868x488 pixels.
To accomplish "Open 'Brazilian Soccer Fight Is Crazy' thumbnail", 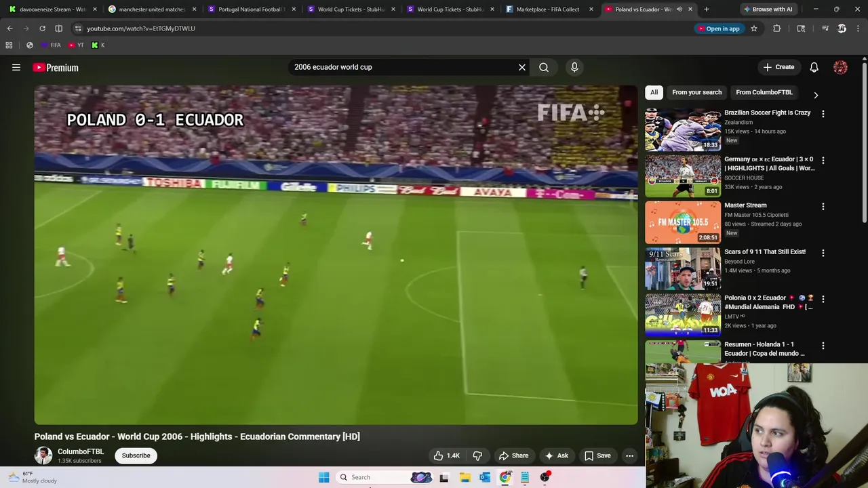I will [683, 129].
